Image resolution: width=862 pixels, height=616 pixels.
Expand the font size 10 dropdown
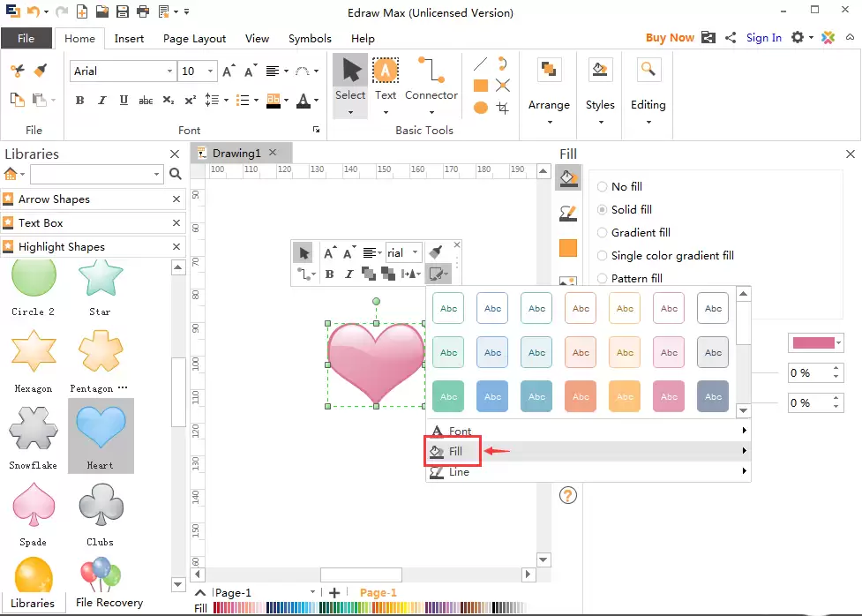[210, 71]
